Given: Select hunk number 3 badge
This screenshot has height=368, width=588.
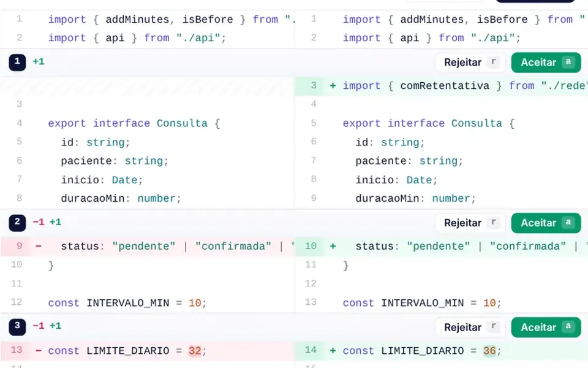Looking at the screenshot, I should [17, 327].
